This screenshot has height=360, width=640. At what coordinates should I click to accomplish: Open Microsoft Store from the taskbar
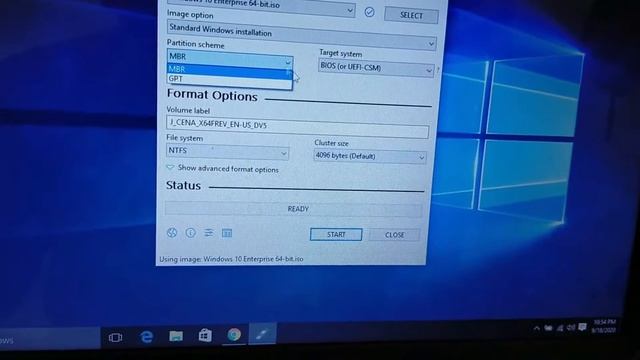(x=205, y=336)
